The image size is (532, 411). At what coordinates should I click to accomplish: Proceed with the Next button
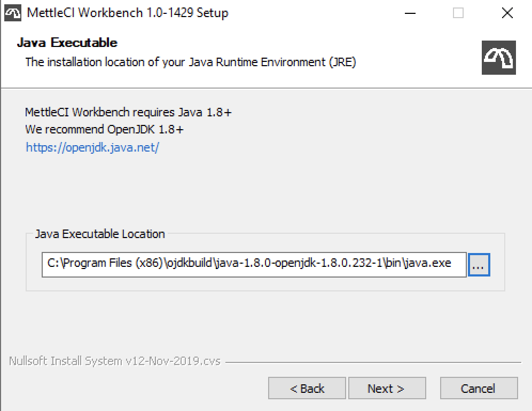coord(387,388)
